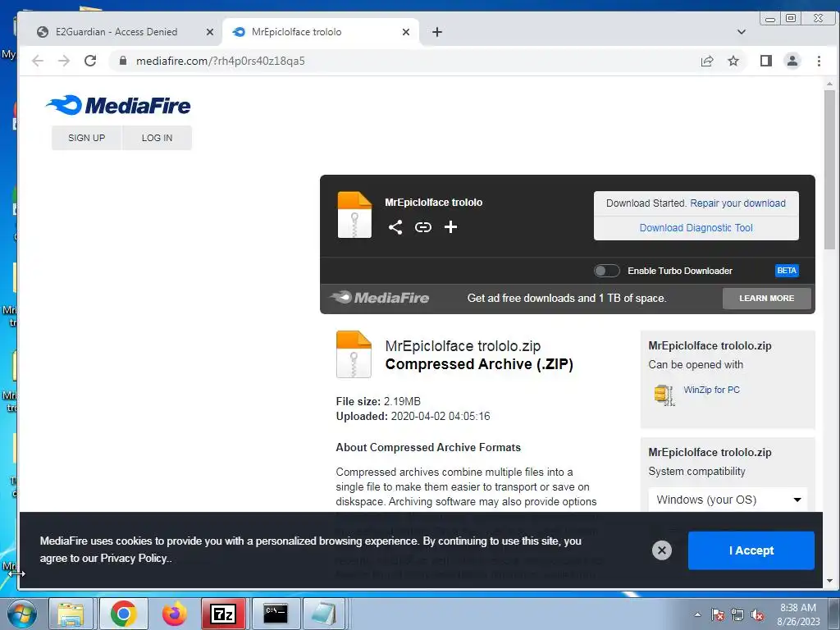
Task: Click the muted volume icon in system tray
Action: pos(757,615)
